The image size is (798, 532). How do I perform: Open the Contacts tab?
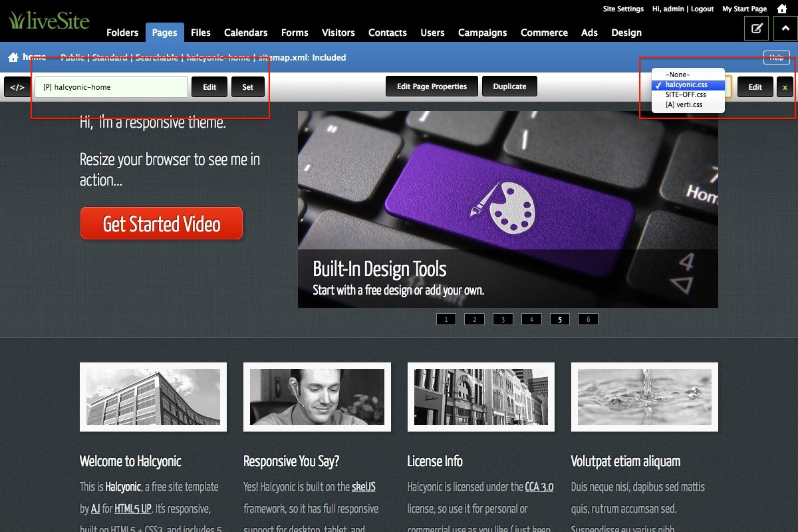point(388,32)
